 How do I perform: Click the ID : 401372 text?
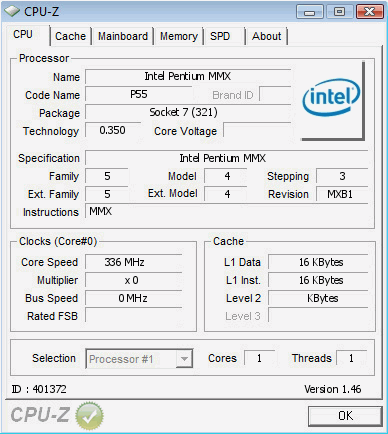pos(39,389)
